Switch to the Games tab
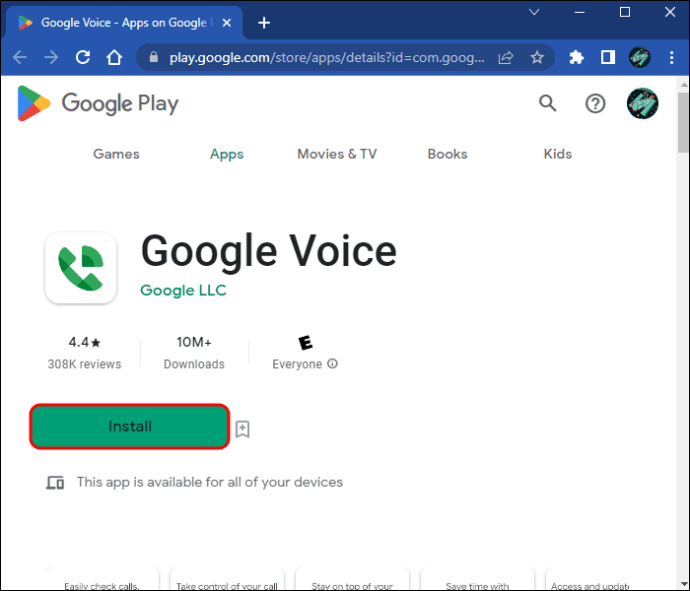Viewport: 690px width, 591px height. (116, 154)
